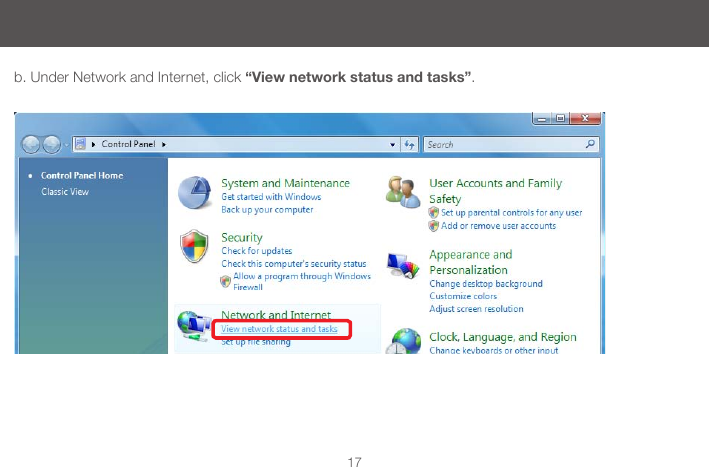709x467 pixels.
Task: Click Set up parental controls for any user
Action: pyautogui.click(x=511, y=212)
